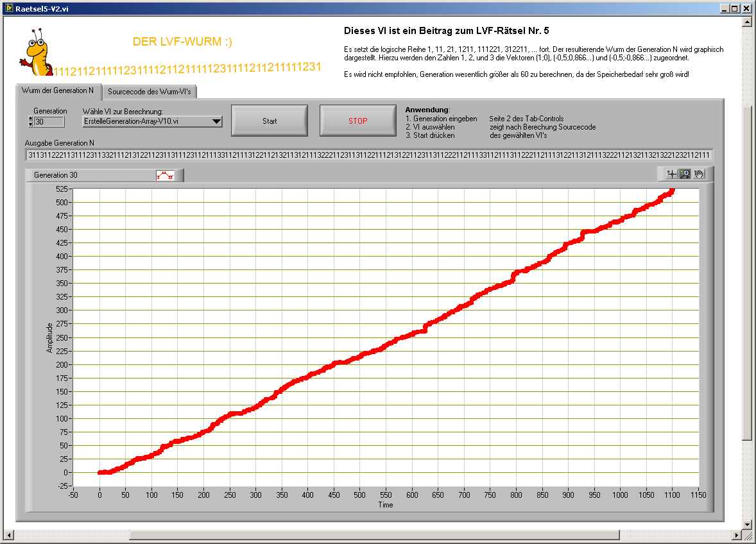The image size is (756, 544).
Task: Click the vertical scrollbar thumb
Action: [747, 273]
